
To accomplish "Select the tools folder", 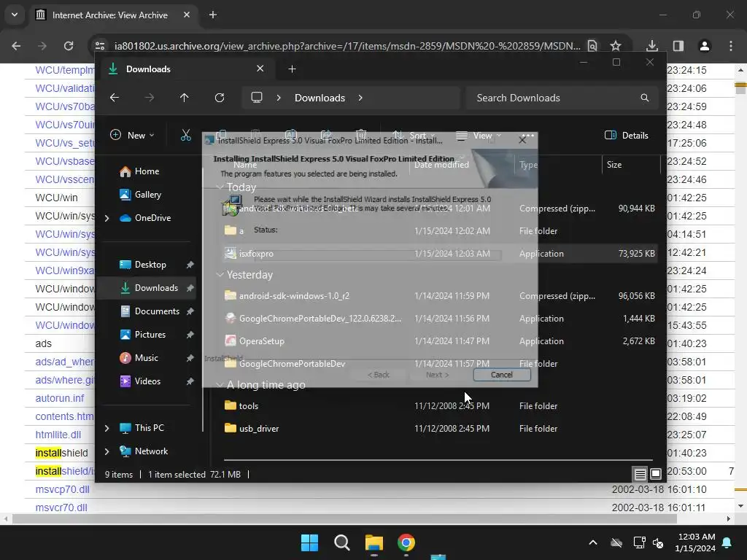I will click(248, 405).
